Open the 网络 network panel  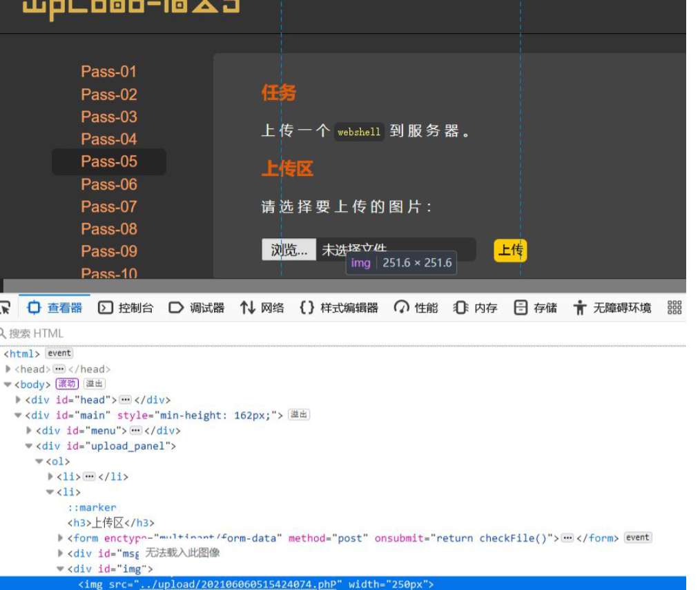click(262, 308)
